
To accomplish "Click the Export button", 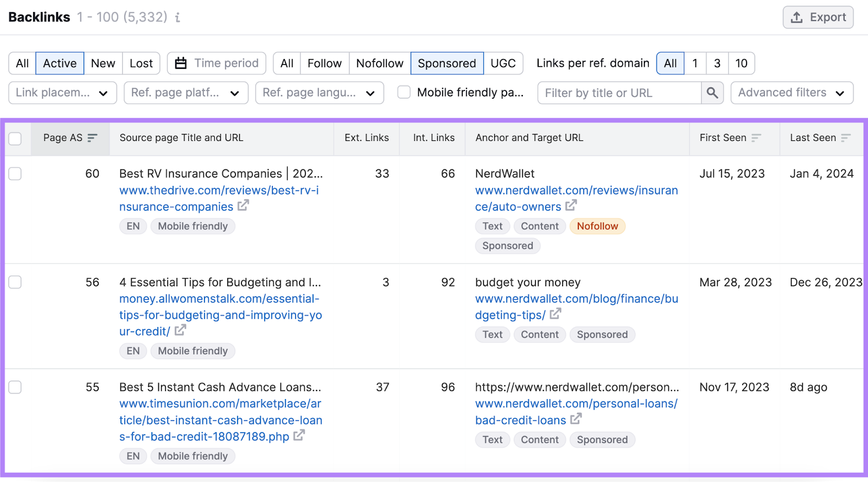I will (x=818, y=17).
